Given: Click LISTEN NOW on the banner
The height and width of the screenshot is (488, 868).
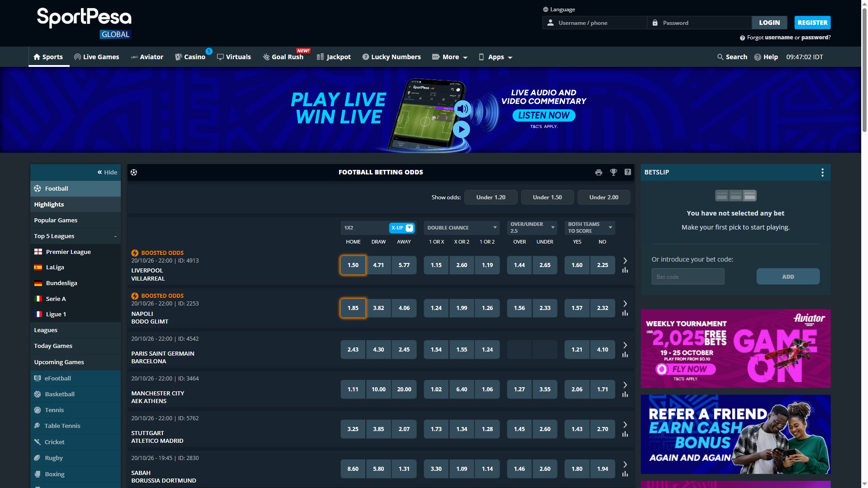Looking at the screenshot, I should (x=544, y=116).
